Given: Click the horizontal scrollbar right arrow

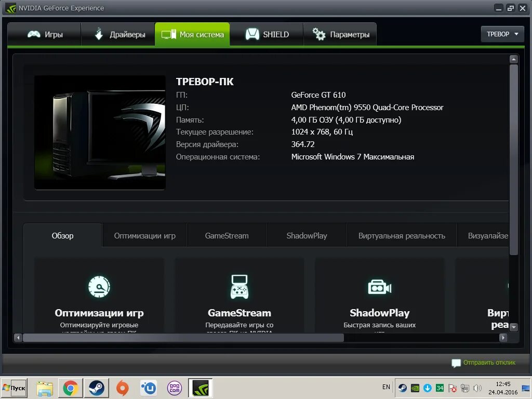Looking at the screenshot, I should tap(503, 338).
